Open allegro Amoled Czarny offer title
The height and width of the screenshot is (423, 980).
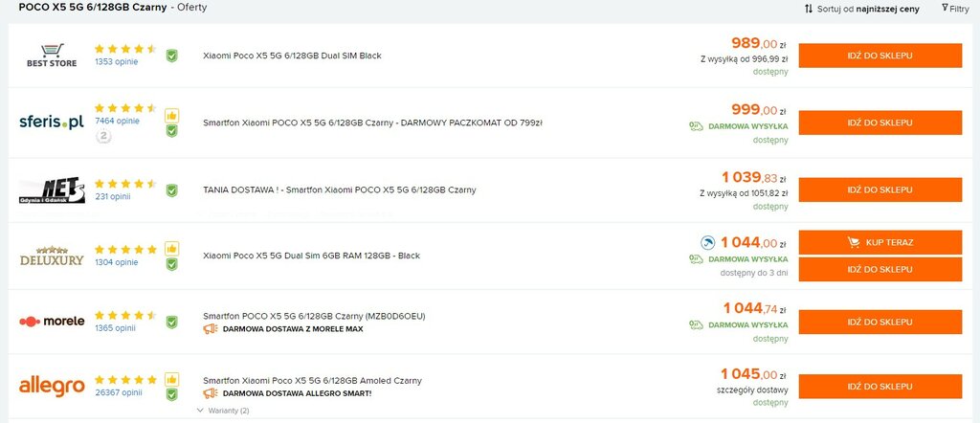pyautogui.click(x=312, y=381)
